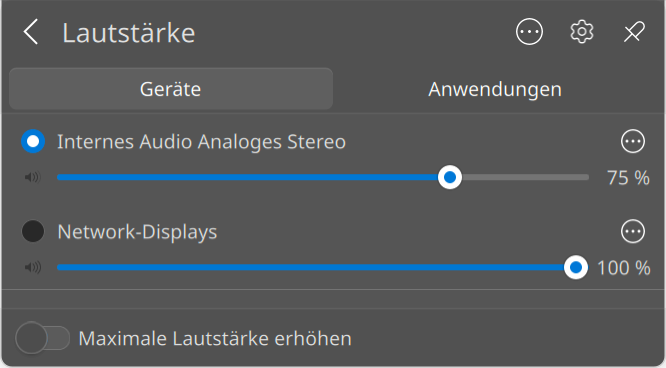Mute Internes Audio via speaker icon

33,177
